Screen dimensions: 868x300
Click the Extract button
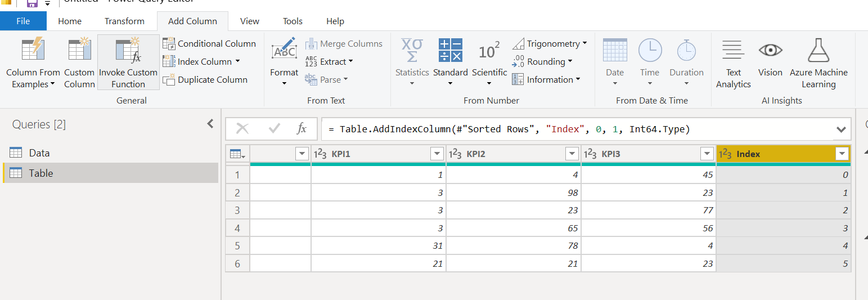click(x=329, y=61)
